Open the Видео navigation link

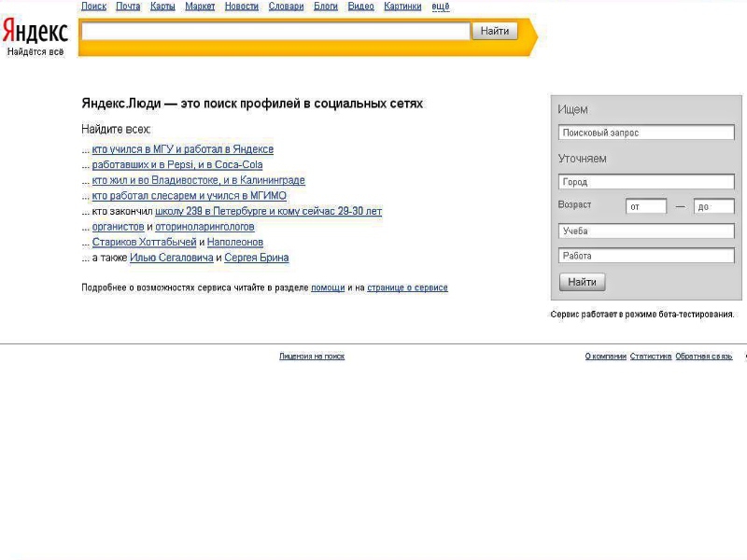tap(360, 7)
